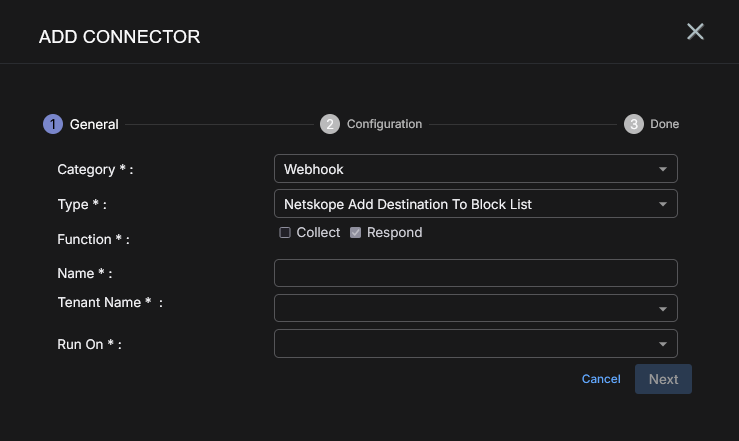The height and width of the screenshot is (441, 739).
Task: Click the Respond label text
Action: (394, 233)
